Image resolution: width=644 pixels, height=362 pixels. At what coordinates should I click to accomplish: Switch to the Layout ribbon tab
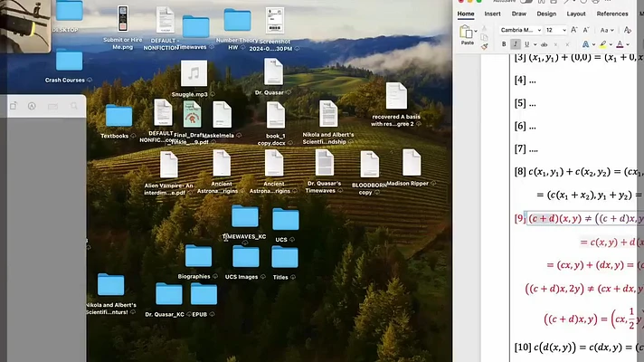coord(576,14)
